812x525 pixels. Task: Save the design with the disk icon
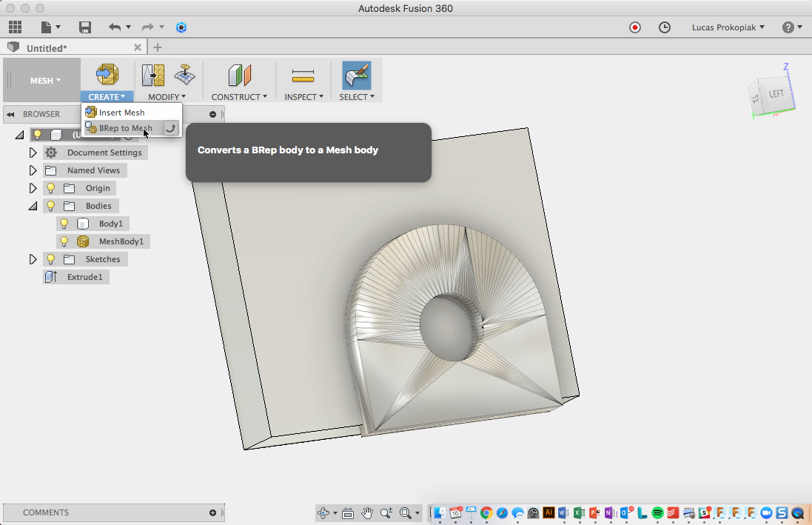click(x=85, y=27)
